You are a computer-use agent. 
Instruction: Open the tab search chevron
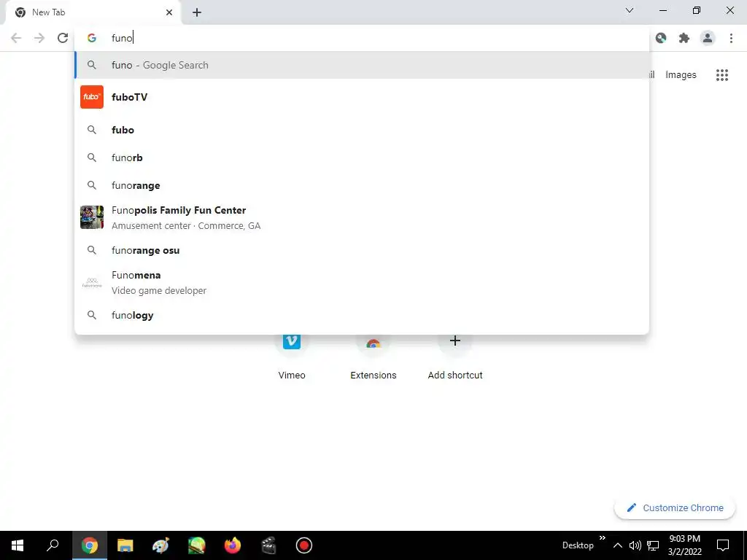point(630,10)
